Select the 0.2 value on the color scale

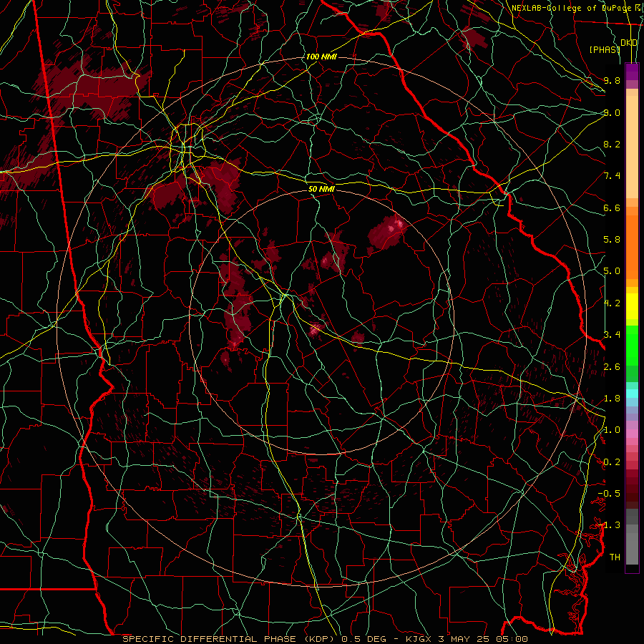(x=612, y=462)
